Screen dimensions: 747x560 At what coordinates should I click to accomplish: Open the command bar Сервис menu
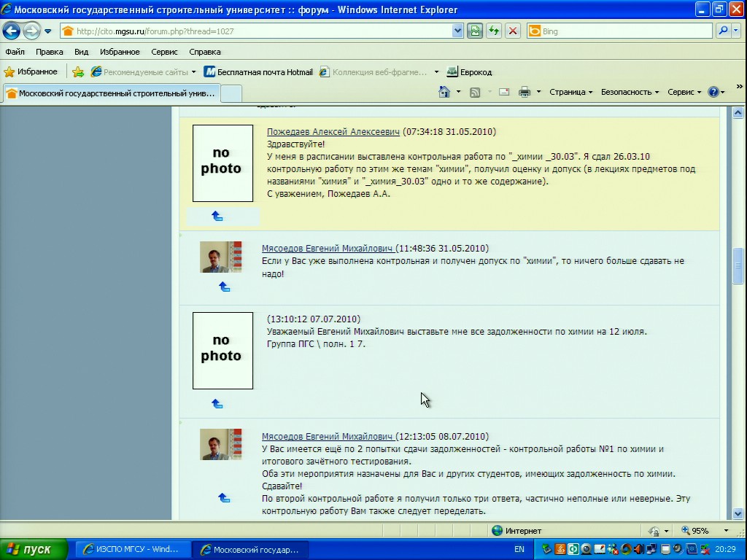coord(684,92)
